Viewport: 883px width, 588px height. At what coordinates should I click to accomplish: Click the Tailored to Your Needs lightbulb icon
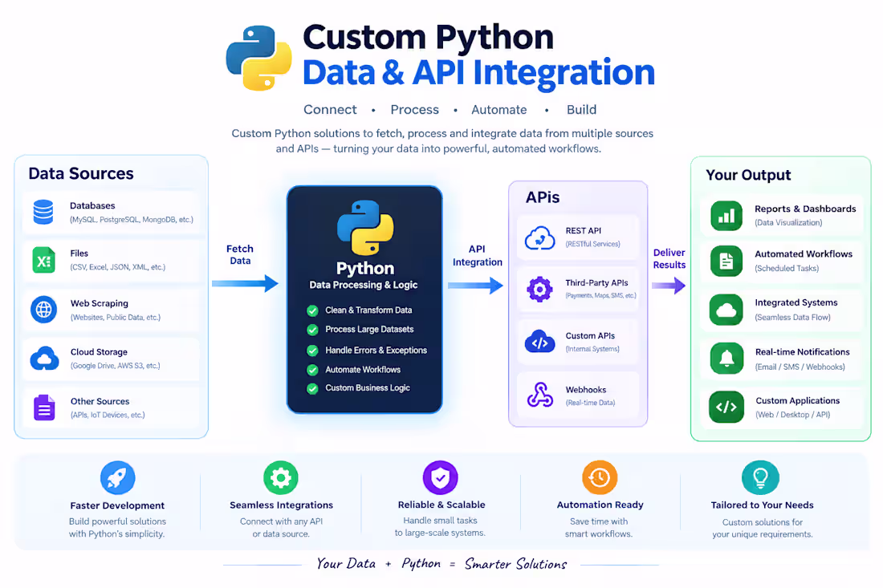(x=761, y=478)
